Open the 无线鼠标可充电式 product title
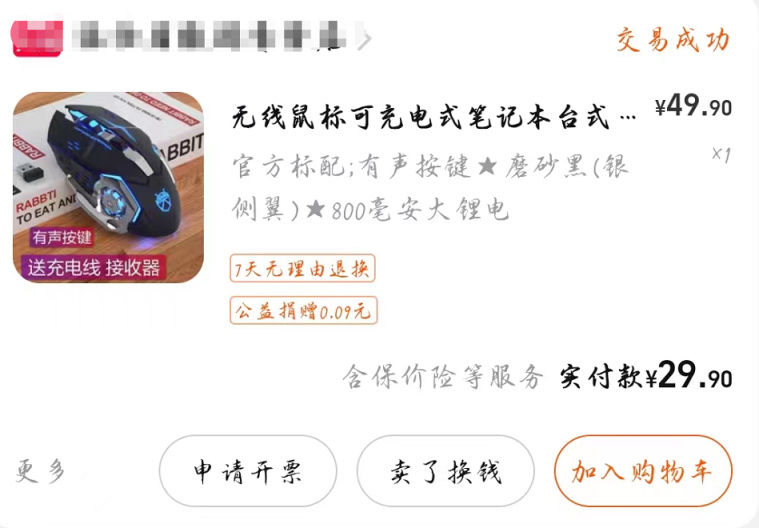 (434, 118)
